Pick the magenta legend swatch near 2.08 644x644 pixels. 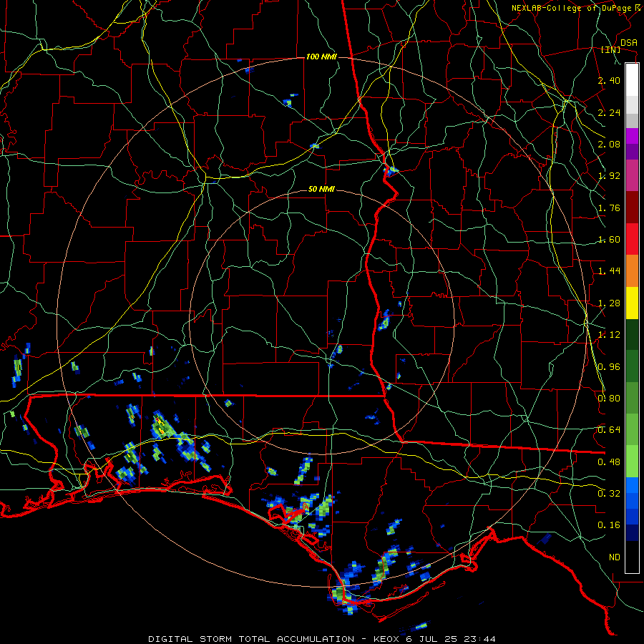pos(632,136)
